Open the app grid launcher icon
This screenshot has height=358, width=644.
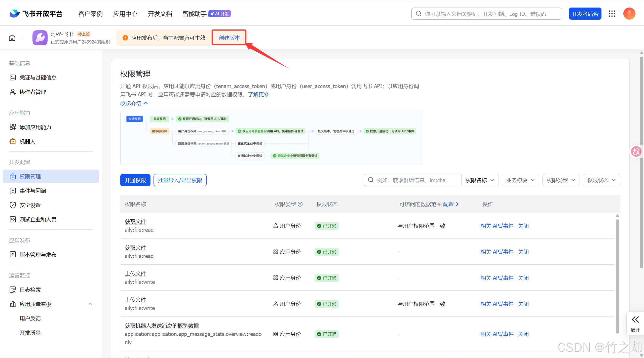(612, 14)
